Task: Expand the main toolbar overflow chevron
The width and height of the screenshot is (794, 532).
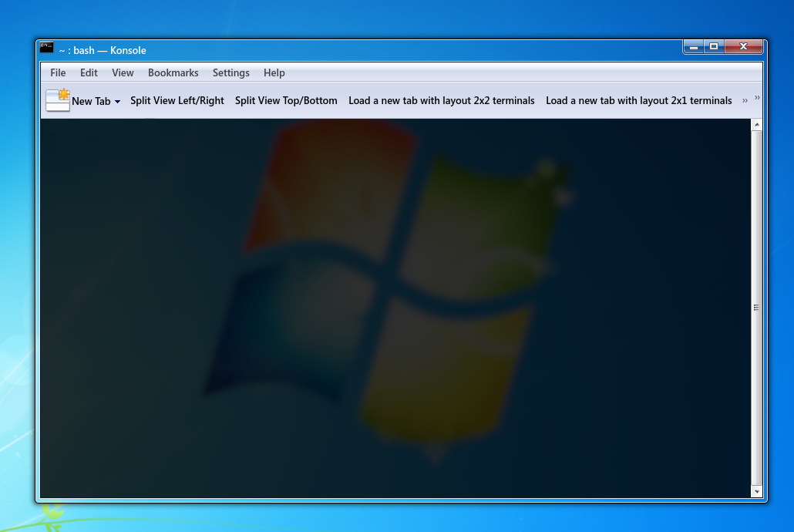Action: [x=745, y=101]
